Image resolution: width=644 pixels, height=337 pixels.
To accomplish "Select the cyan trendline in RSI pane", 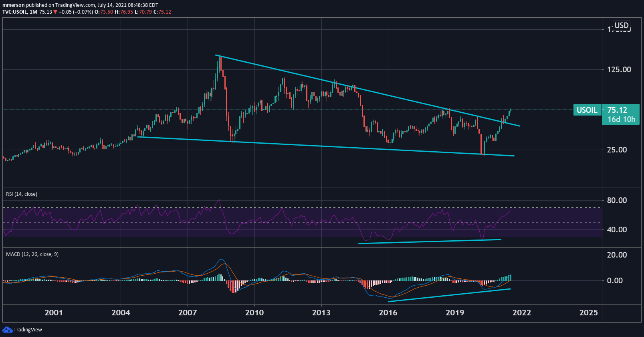I will tap(429, 242).
